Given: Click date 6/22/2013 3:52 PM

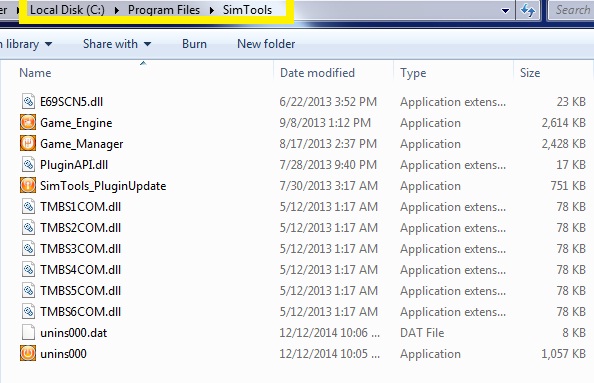Looking at the screenshot, I should [328, 102].
